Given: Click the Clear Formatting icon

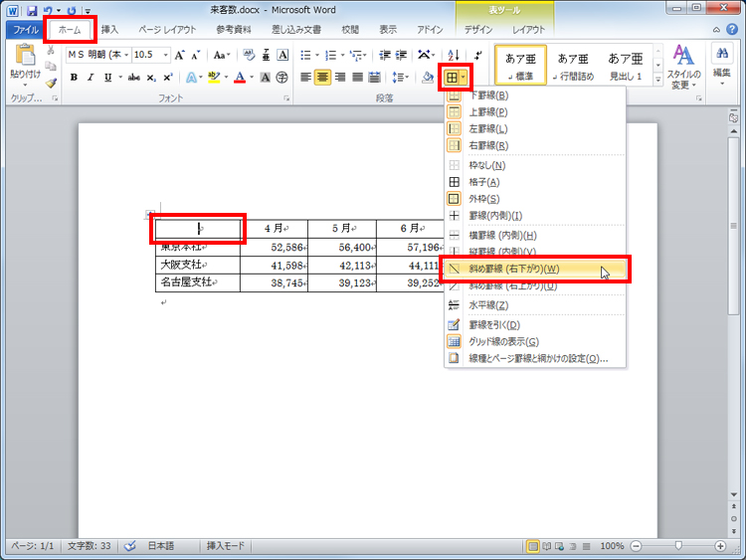Looking at the screenshot, I should pyautogui.click(x=249, y=55).
